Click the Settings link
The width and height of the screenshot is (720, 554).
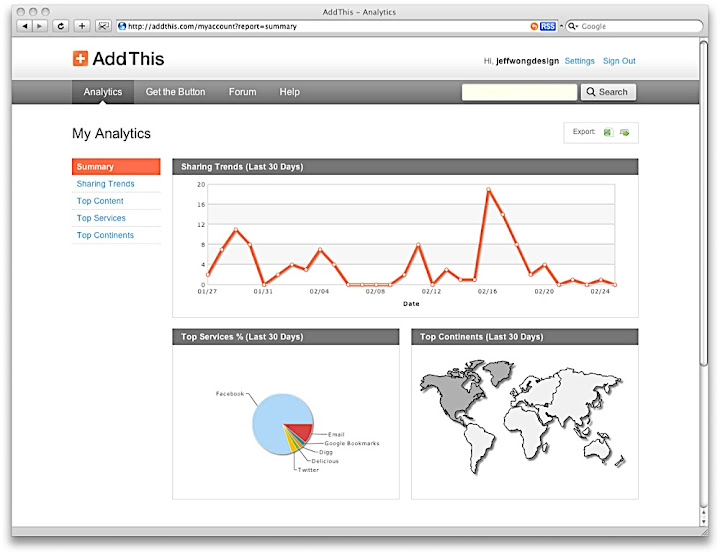pos(579,61)
